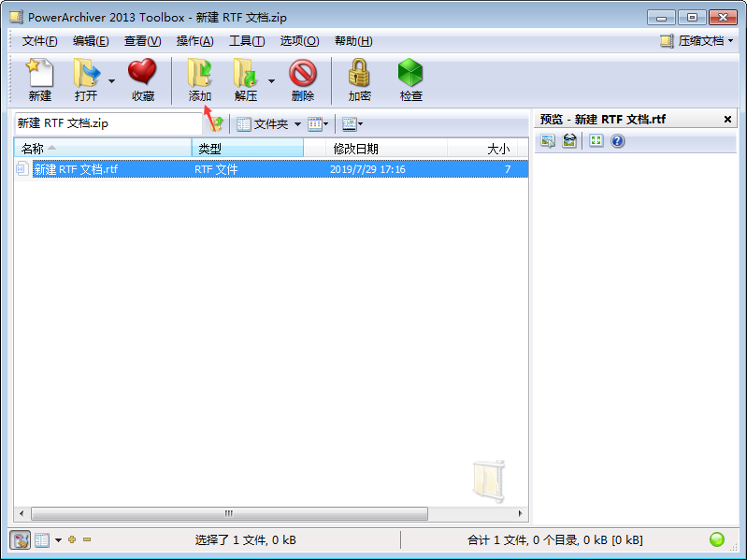Screen dimensions: 747x560
Task: Click the RTF 文件 type cell
Action: pos(216,169)
